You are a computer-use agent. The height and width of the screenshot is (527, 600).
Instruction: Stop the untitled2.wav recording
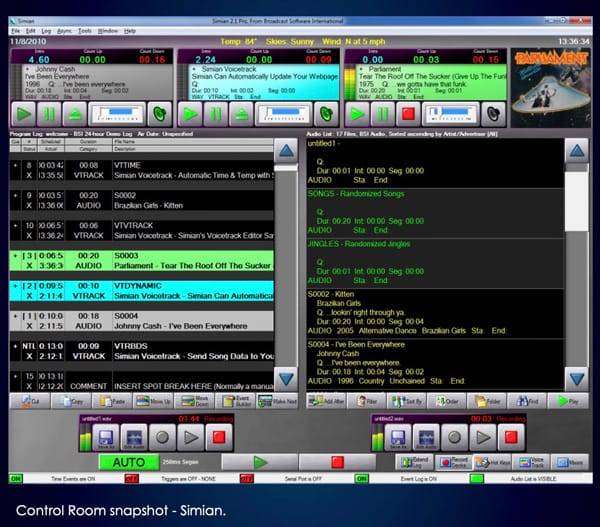tap(511, 437)
